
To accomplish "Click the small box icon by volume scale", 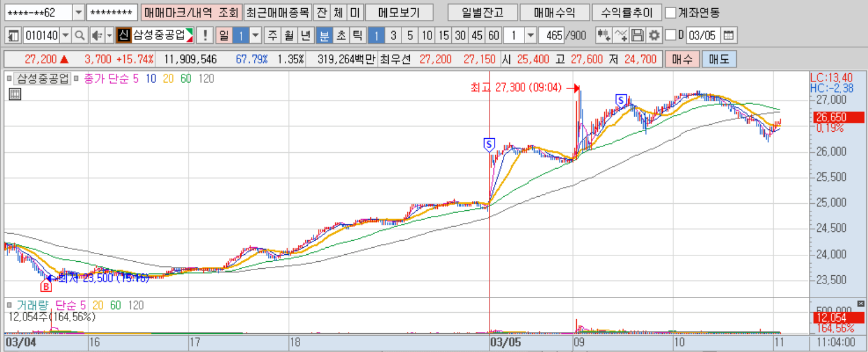I will (x=860, y=303).
